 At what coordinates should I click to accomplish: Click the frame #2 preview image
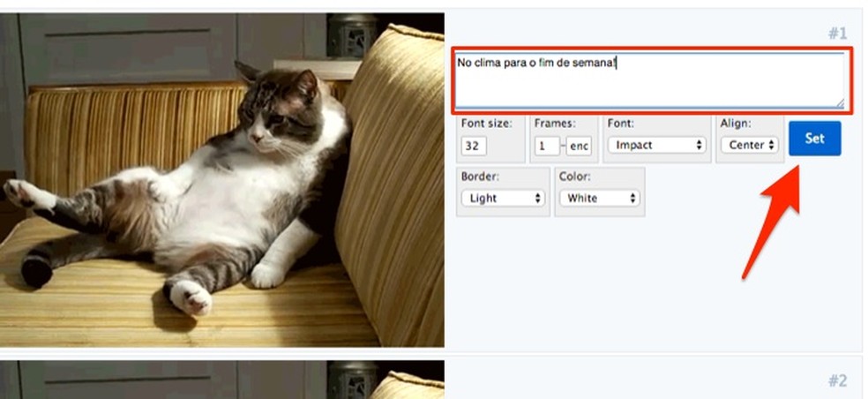tap(221, 380)
